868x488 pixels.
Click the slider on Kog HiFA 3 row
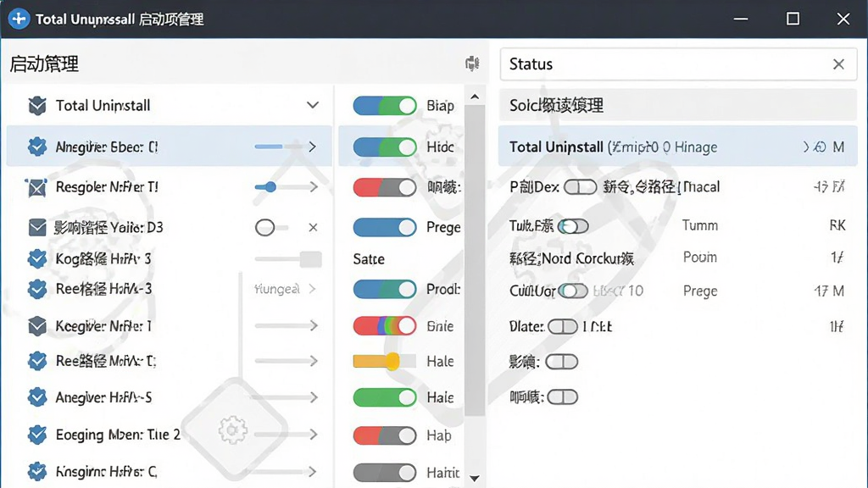coord(288,259)
